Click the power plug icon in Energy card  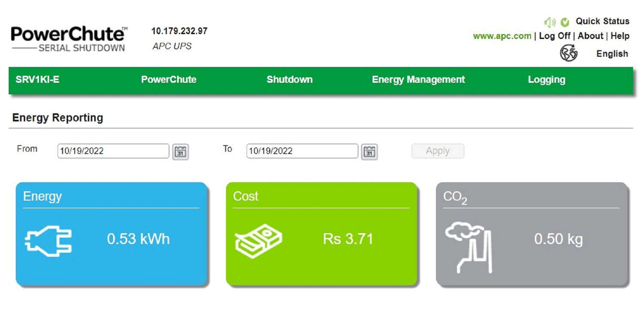pyautogui.click(x=48, y=242)
